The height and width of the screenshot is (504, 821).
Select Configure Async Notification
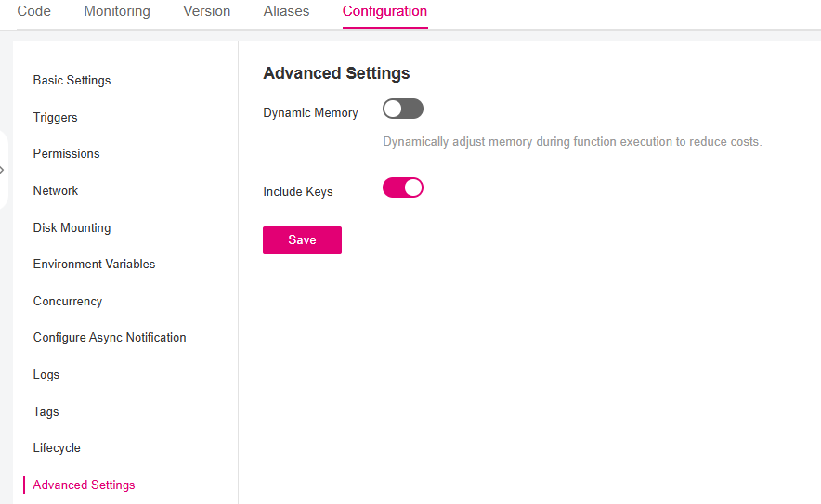click(110, 338)
